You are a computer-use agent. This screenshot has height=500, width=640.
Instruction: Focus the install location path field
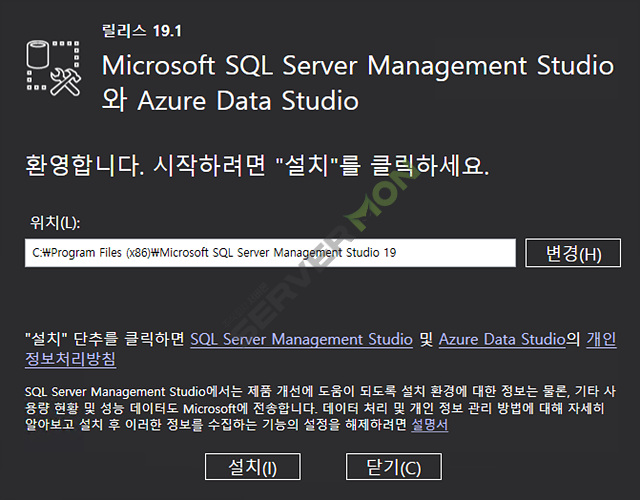point(270,253)
